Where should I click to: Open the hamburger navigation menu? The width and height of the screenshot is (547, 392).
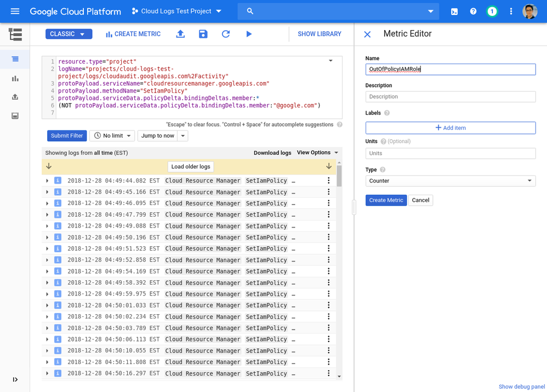point(15,11)
